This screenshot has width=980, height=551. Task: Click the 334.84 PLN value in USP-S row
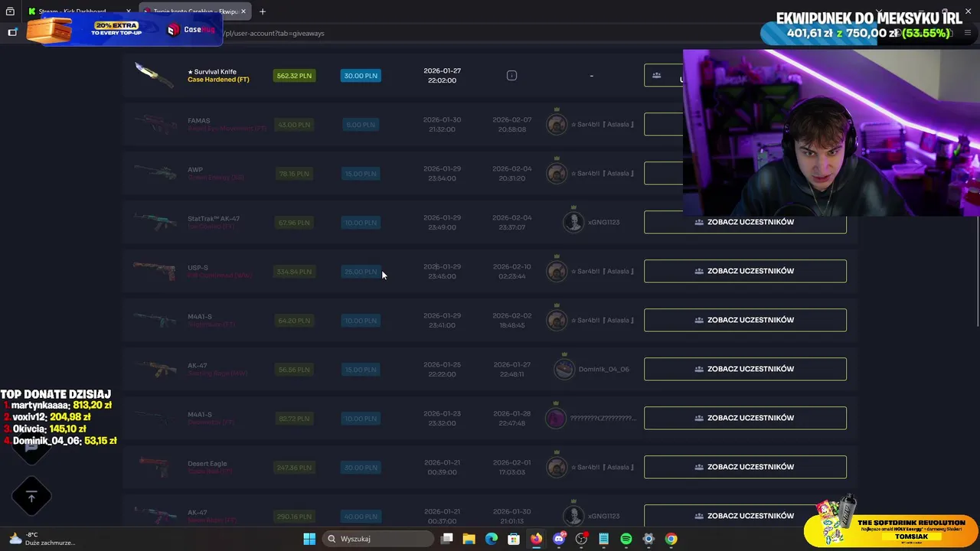(x=294, y=272)
